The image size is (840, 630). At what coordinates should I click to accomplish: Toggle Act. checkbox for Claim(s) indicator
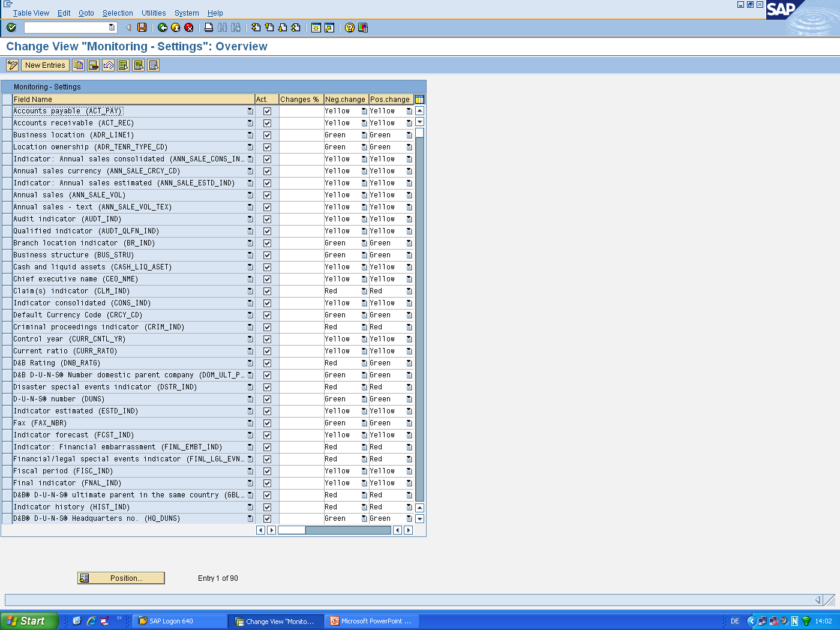[x=267, y=291]
